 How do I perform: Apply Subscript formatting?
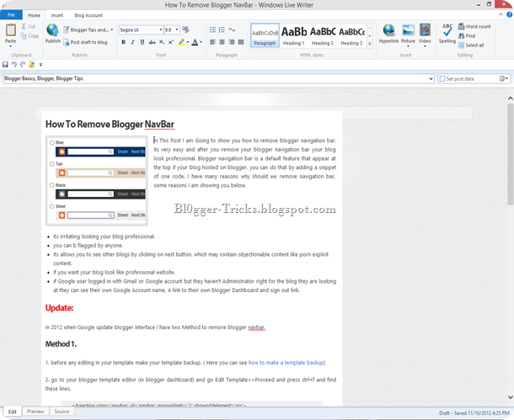coord(162,42)
